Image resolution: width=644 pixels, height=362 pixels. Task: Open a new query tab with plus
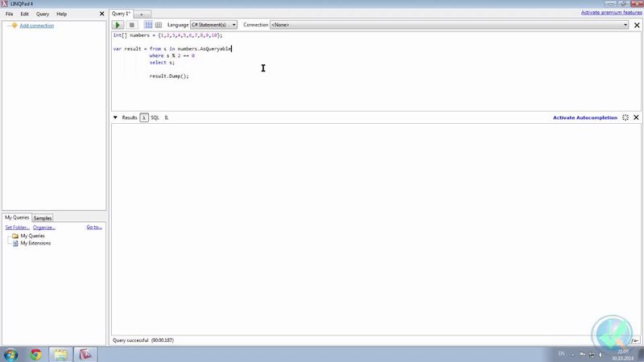click(142, 14)
